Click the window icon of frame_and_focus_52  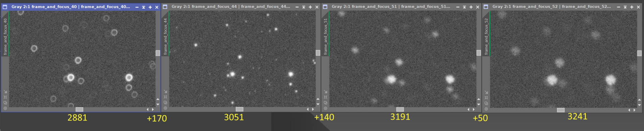tap(486, 7)
